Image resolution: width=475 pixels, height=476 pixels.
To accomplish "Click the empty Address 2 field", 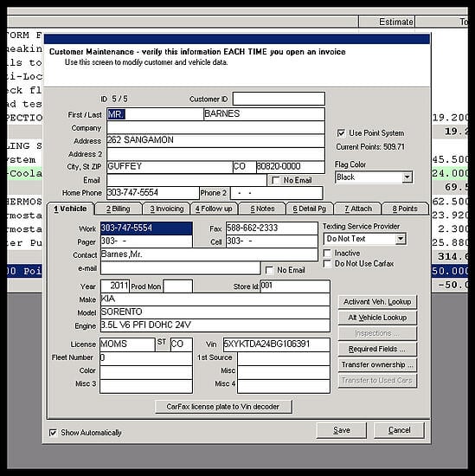I will click(x=215, y=154).
